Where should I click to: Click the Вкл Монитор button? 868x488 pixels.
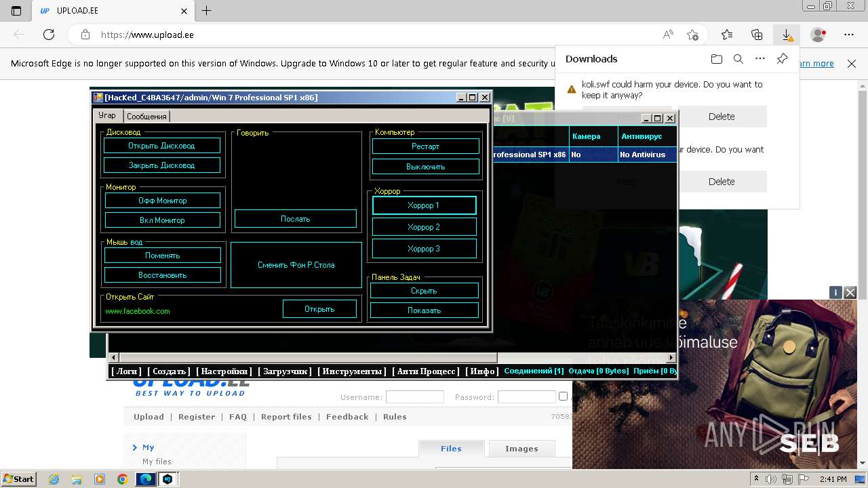(162, 220)
